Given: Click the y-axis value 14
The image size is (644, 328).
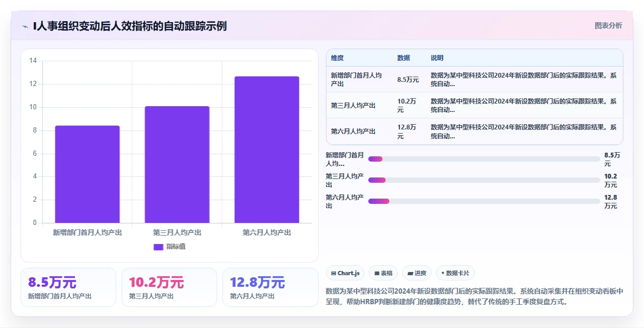Looking at the screenshot, I should [33, 61].
